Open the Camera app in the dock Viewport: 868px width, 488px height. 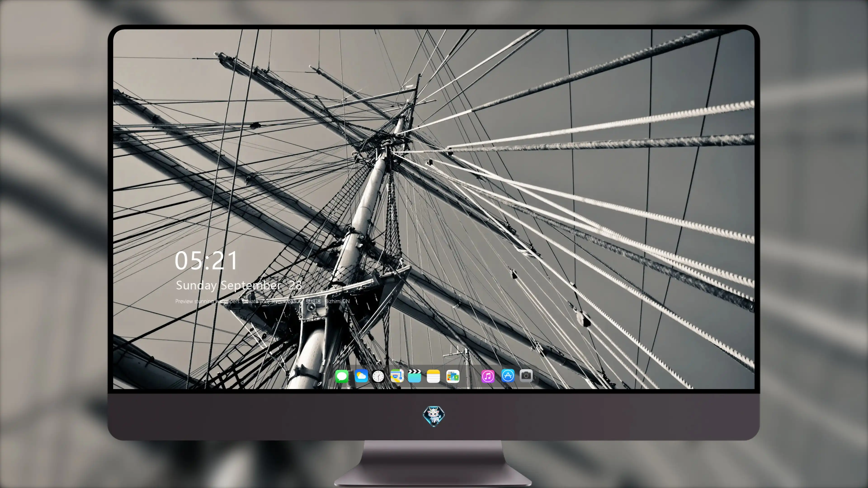click(526, 375)
